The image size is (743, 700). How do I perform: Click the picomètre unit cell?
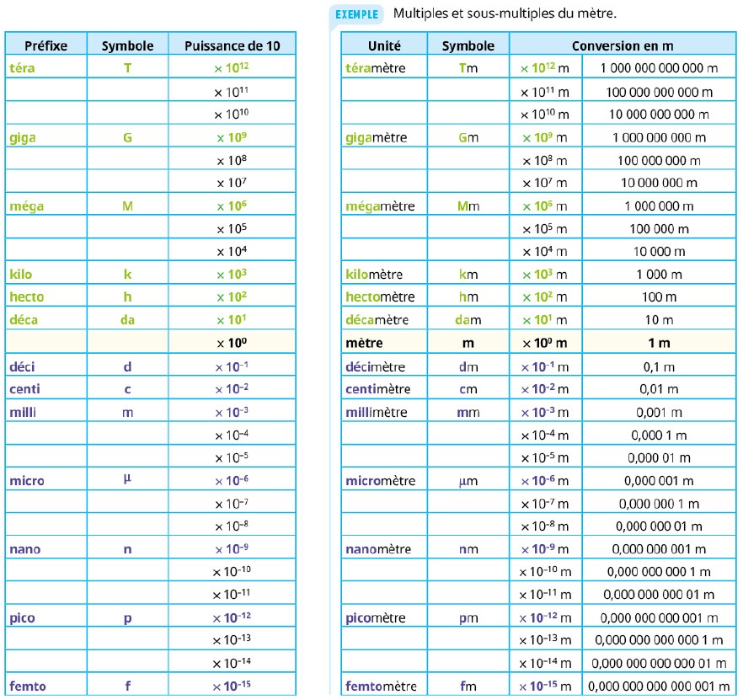384,617
